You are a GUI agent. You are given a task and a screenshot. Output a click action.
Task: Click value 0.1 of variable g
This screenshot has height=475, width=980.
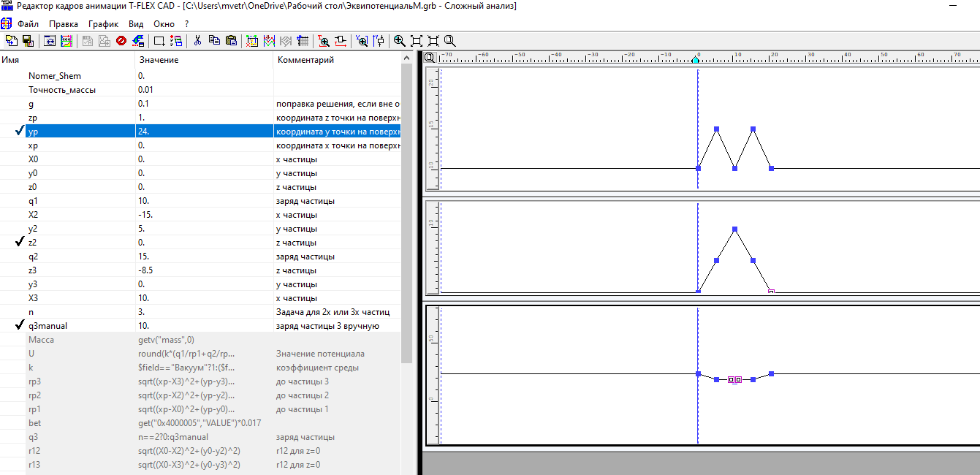pyautogui.click(x=143, y=104)
